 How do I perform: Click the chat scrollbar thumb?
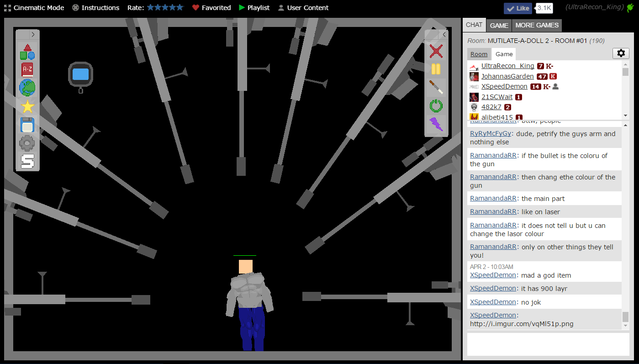625,317
